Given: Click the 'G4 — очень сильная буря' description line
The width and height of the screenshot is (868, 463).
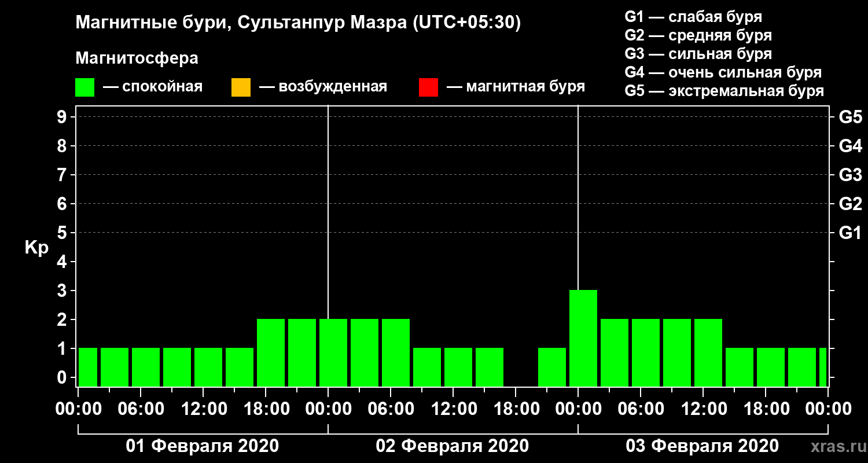Looking at the screenshot, I should 723,72.
